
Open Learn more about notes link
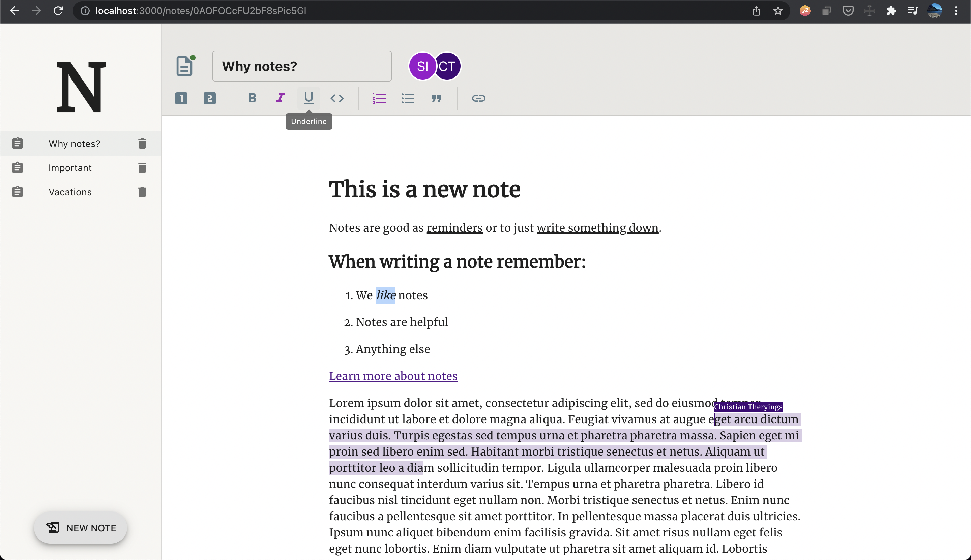[x=393, y=376]
